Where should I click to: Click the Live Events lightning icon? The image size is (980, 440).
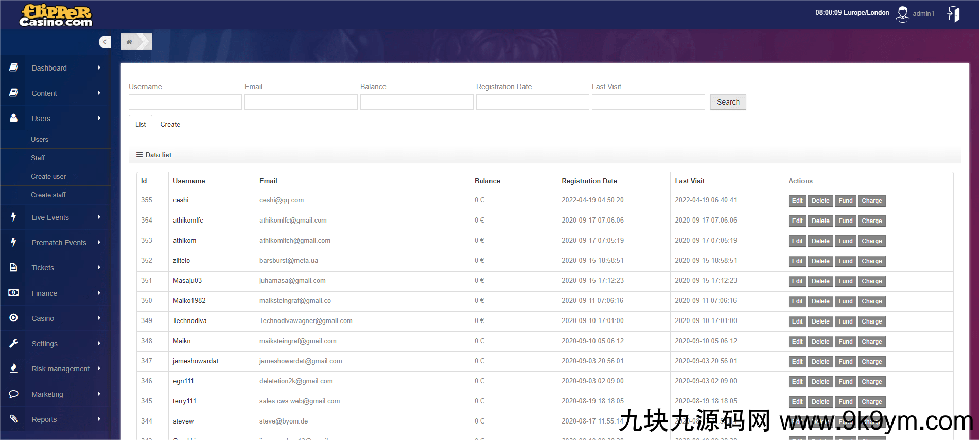click(14, 217)
